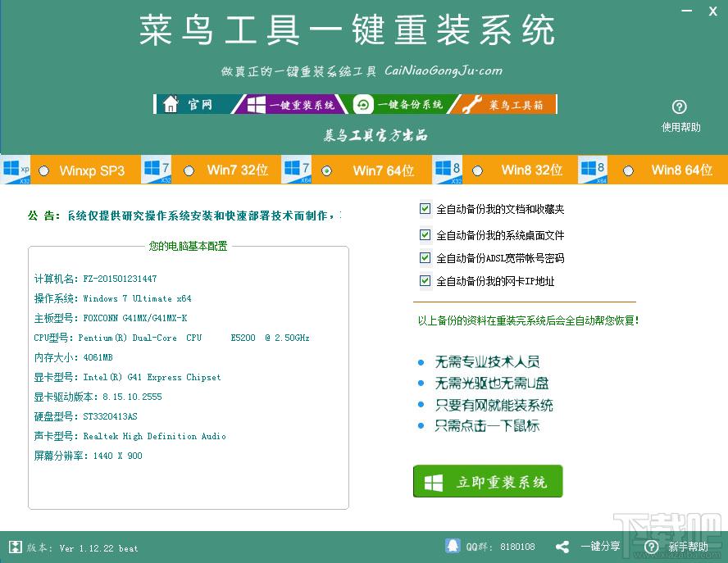Click the Win8 64位 label
The image size is (728, 563).
[682, 170]
